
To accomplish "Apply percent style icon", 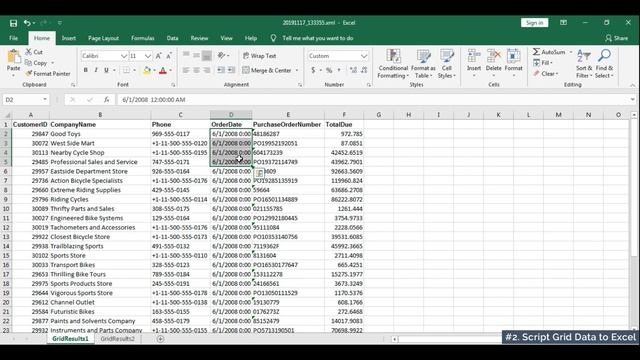I will click(329, 70).
